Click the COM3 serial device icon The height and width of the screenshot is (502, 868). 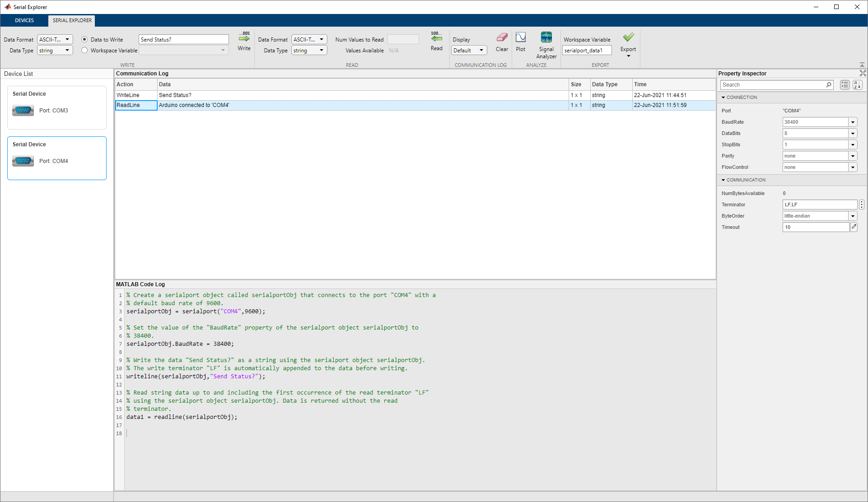pos(23,111)
